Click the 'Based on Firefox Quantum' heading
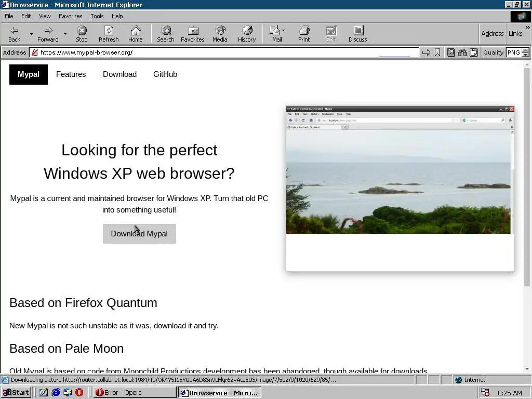The image size is (532, 399). pyautogui.click(x=84, y=303)
